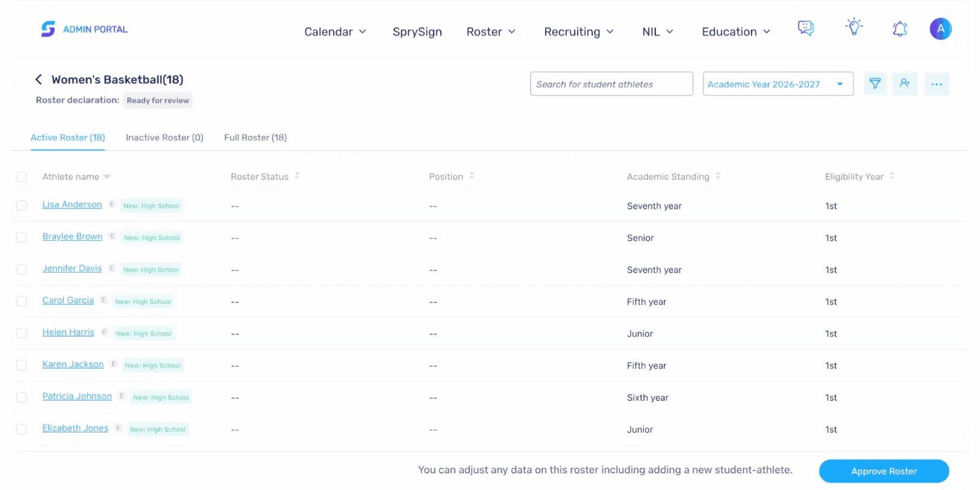Switch to Inactive Roster tab
The height and width of the screenshot is (490, 980).
[165, 138]
